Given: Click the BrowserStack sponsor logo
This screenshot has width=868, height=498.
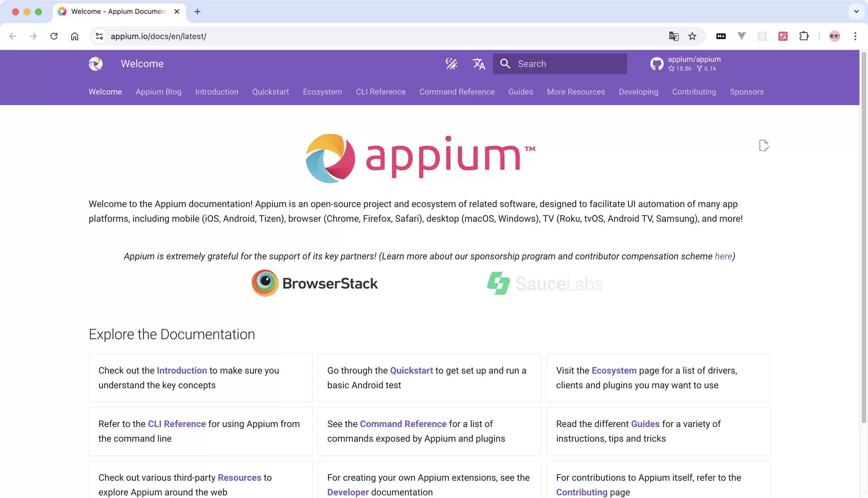Looking at the screenshot, I should (315, 284).
